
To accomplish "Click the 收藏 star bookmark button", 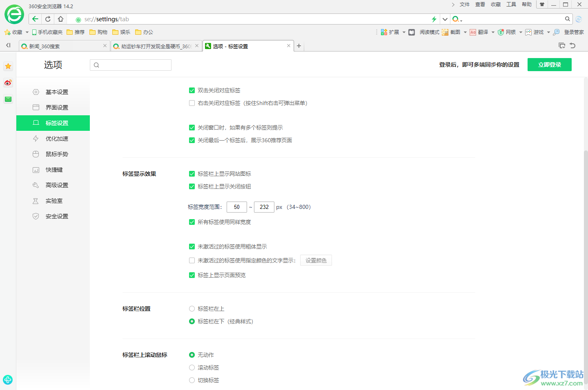I will [13, 32].
